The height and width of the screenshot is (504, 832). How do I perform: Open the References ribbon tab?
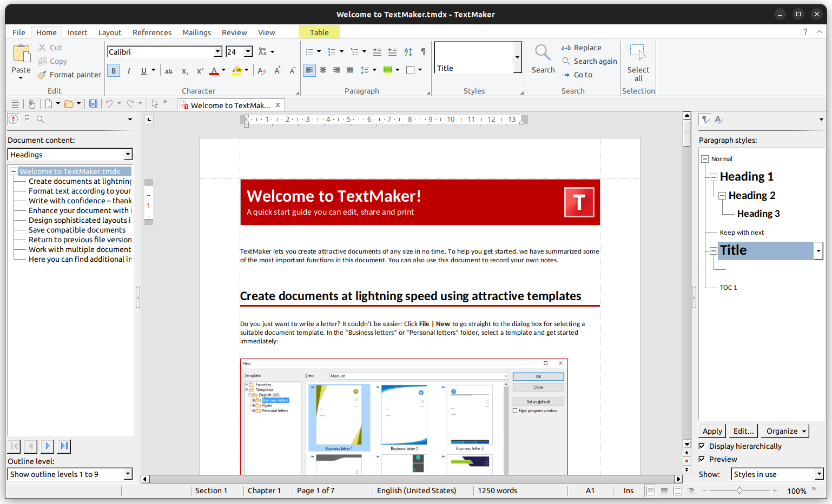point(152,32)
